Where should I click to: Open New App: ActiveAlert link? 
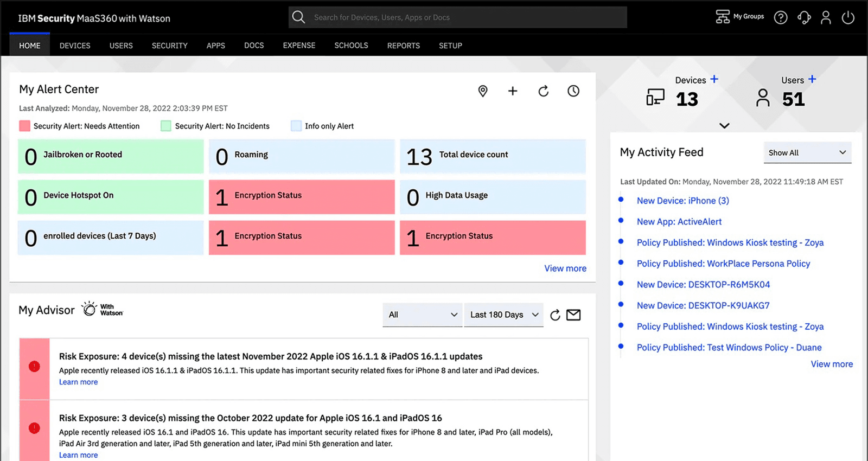[x=679, y=222]
